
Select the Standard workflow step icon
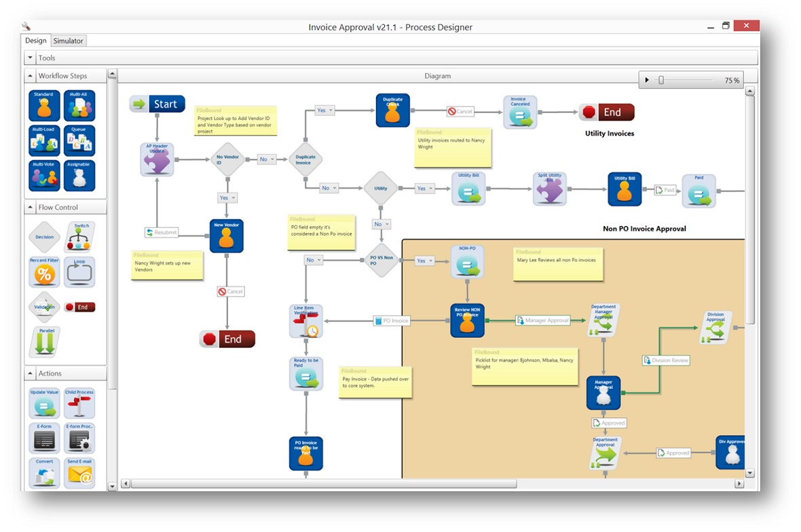[x=43, y=105]
